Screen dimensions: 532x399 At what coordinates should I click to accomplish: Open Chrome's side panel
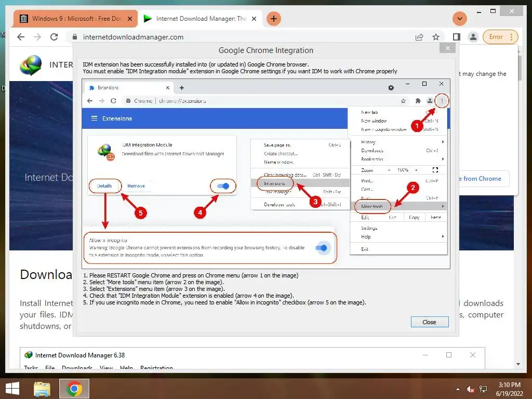[x=457, y=37]
